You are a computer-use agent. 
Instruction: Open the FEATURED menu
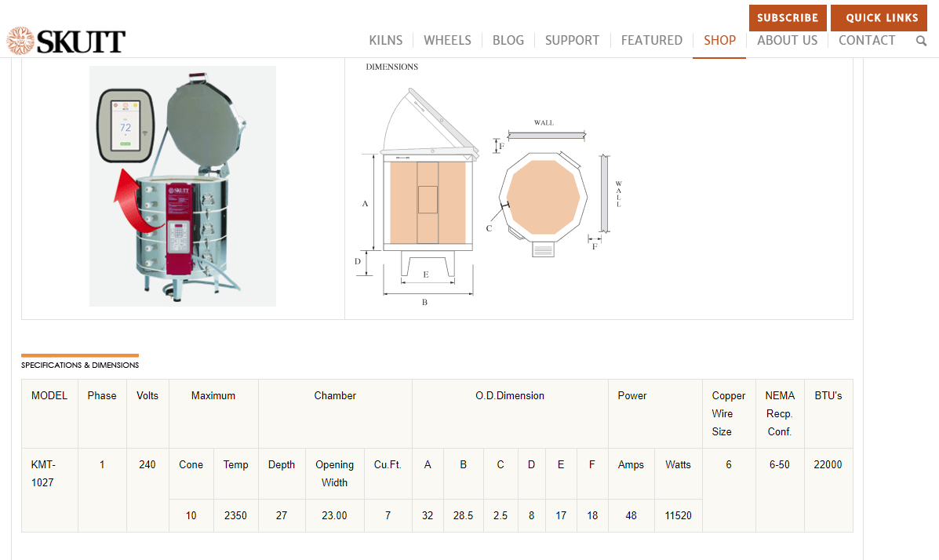coord(652,40)
